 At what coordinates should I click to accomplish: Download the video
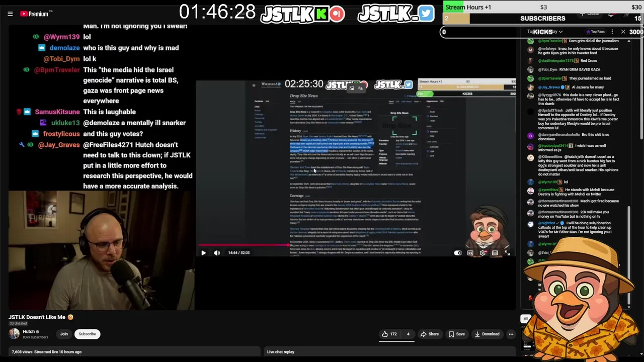[487, 334]
